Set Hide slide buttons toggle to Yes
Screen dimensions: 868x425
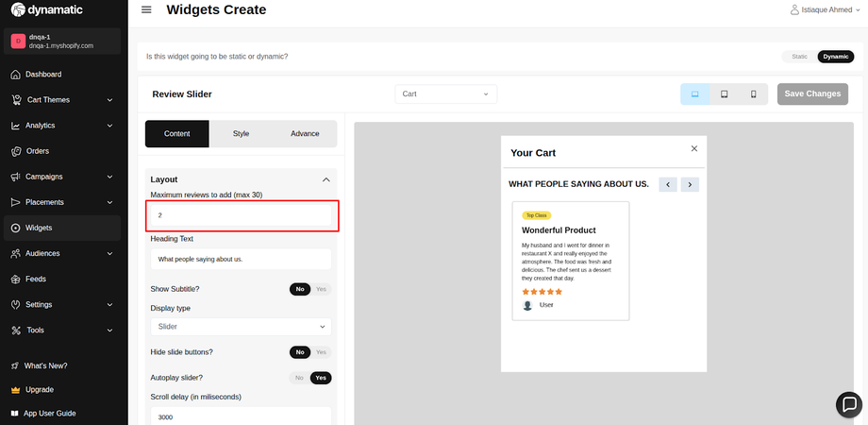click(x=322, y=352)
